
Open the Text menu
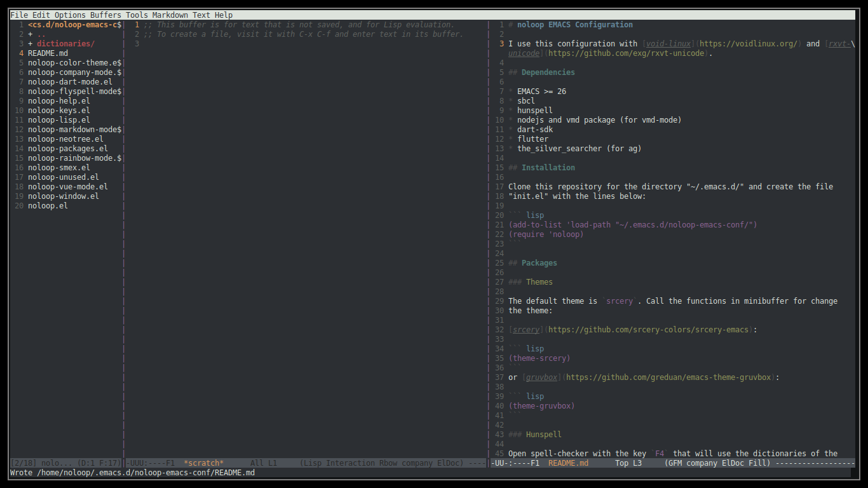(201, 15)
